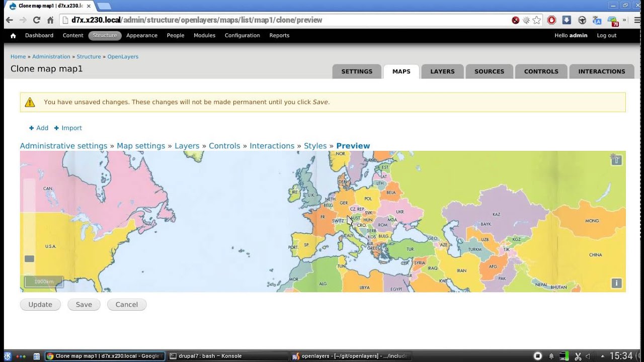Click the blue download arrow extension icon

567,20
